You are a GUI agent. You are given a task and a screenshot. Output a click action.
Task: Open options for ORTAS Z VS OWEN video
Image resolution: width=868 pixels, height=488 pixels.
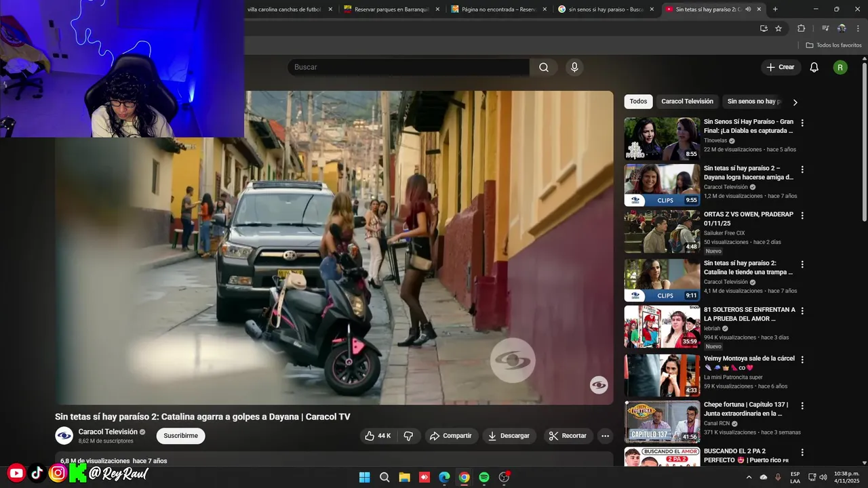point(802,216)
